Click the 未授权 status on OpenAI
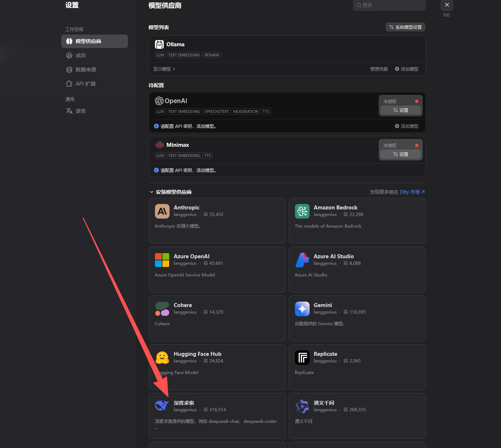501x448 pixels. pyautogui.click(x=390, y=101)
